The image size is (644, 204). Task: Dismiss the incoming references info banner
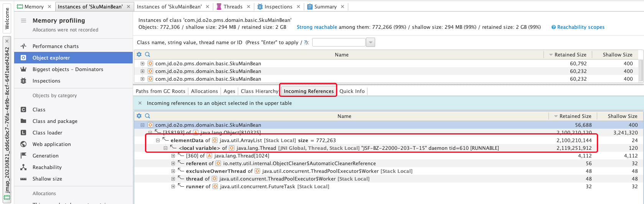click(140, 103)
